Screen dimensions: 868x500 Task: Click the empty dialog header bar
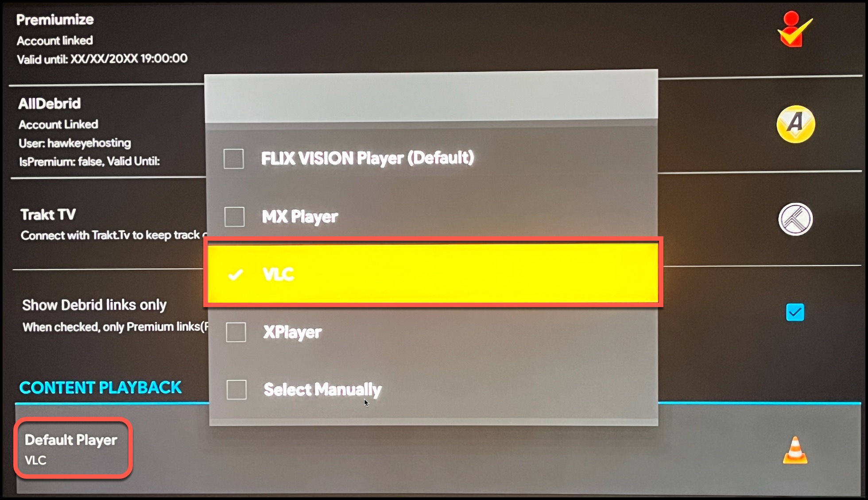[x=431, y=97]
